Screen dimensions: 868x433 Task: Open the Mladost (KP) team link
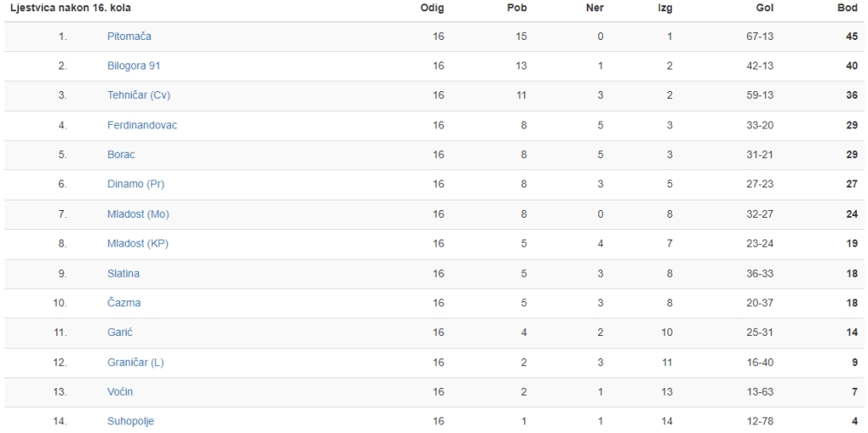(138, 244)
